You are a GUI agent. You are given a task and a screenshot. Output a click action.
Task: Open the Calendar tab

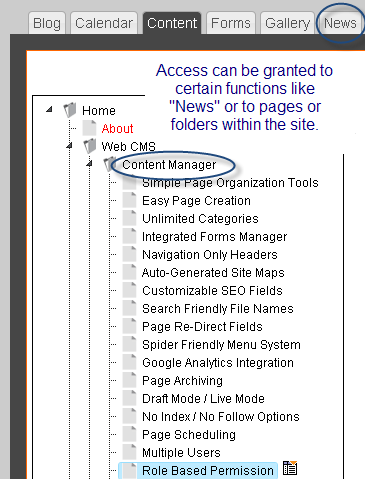pyautogui.click(x=104, y=23)
